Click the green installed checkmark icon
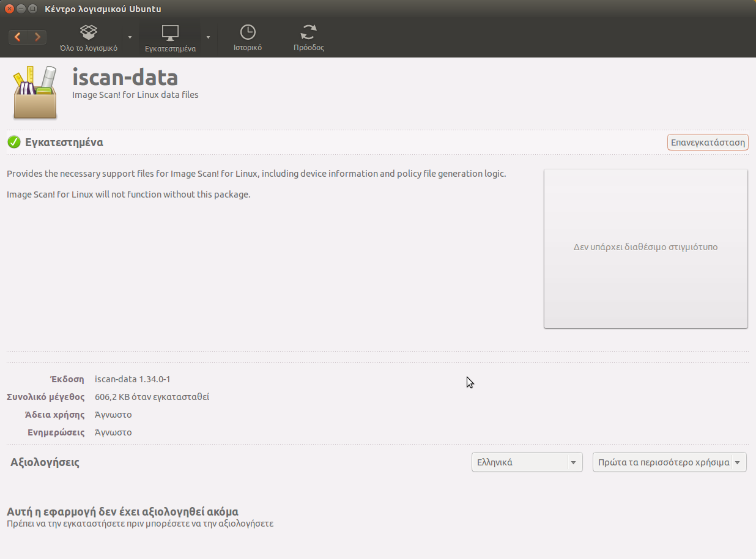Image resolution: width=756 pixels, height=559 pixels. pyautogui.click(x=14, y=143)
